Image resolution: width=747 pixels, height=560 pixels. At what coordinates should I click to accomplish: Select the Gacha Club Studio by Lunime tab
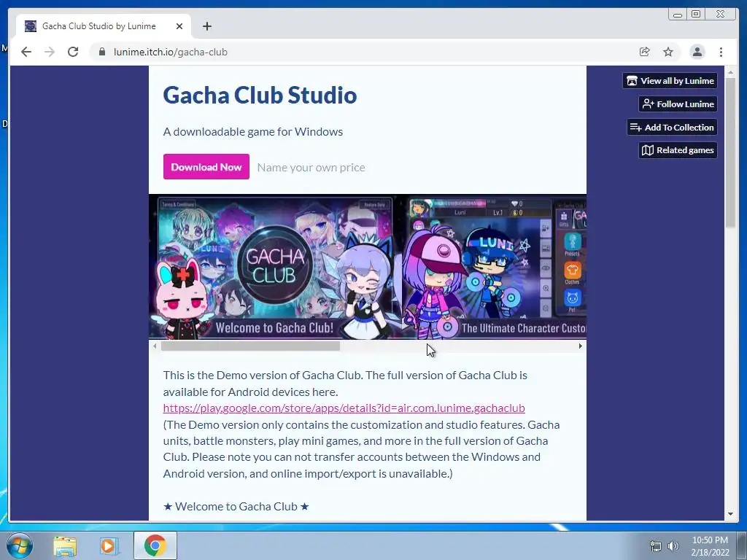coord(104,26)
